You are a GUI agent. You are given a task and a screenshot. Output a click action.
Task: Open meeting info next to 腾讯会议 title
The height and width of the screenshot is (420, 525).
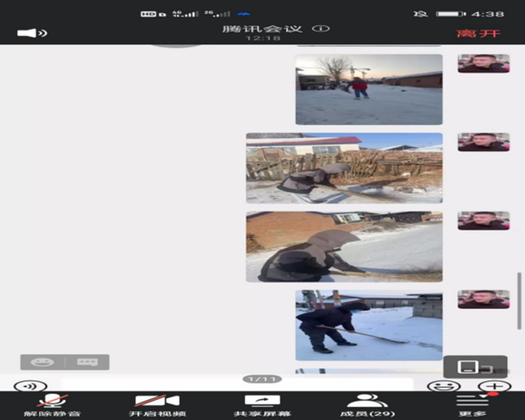[321, 29]
